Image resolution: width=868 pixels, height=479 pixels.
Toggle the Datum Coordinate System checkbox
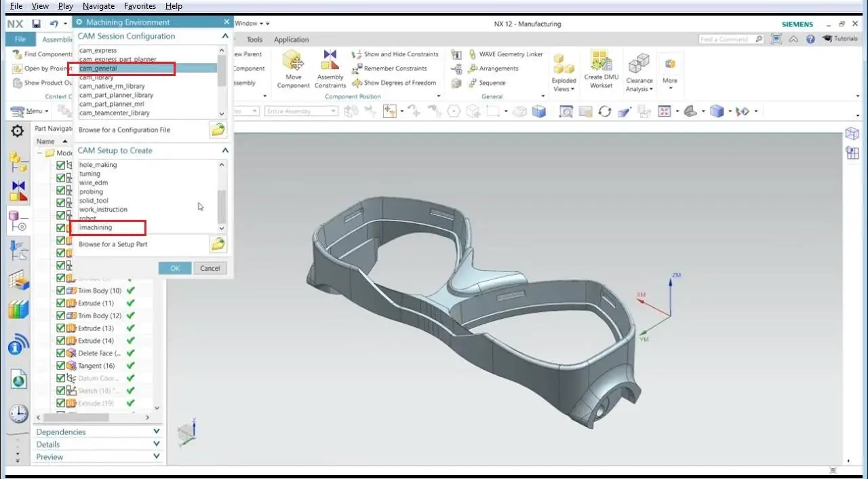click(61, 378)
